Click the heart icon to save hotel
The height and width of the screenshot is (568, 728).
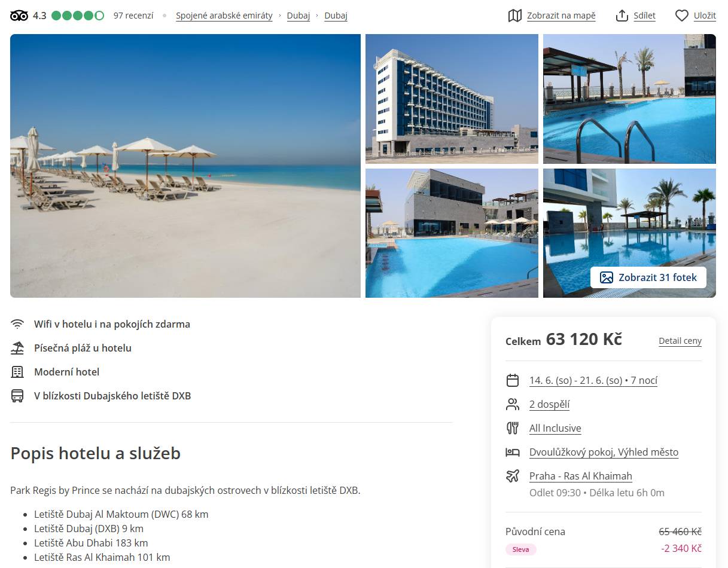coord(682,16)
